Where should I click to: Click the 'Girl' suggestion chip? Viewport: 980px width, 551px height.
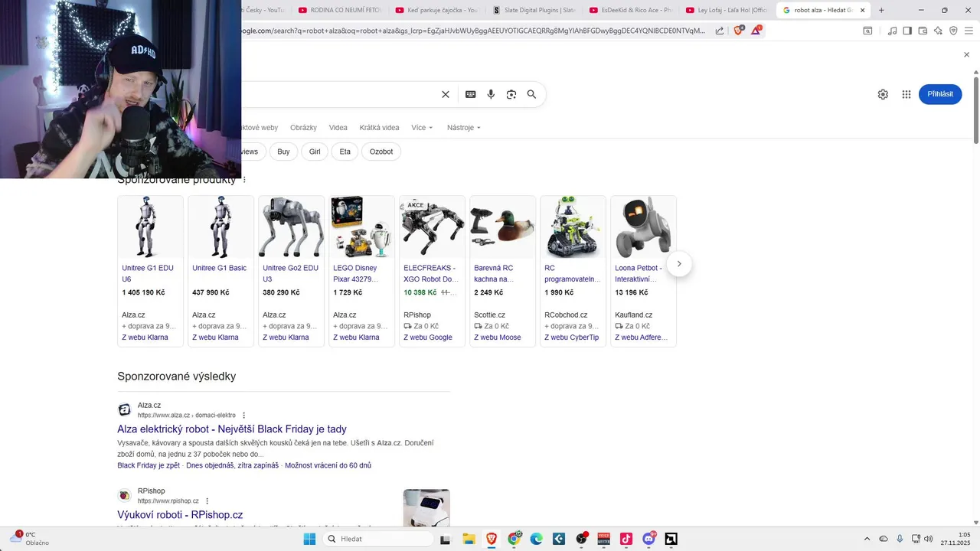point(315,152)
